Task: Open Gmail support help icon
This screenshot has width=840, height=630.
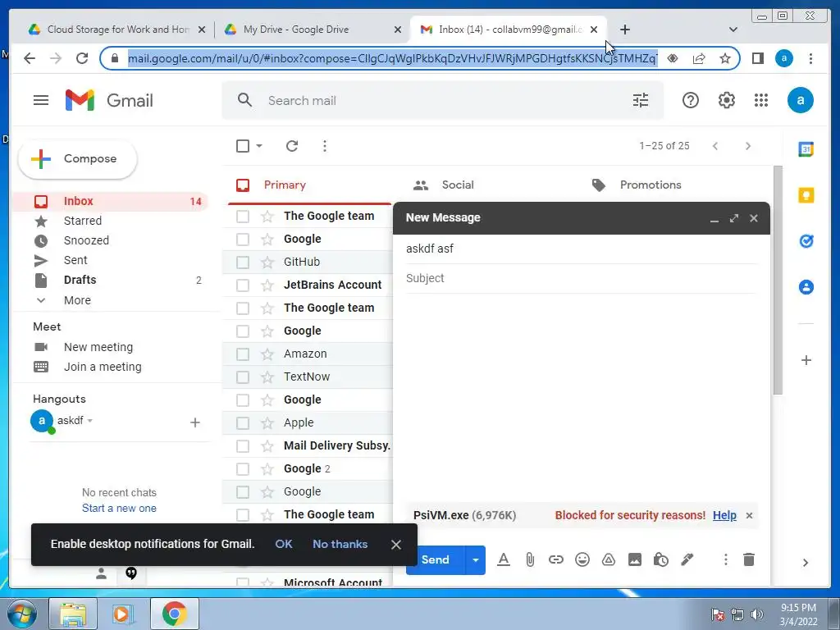Action: click(x=690, y=100)
